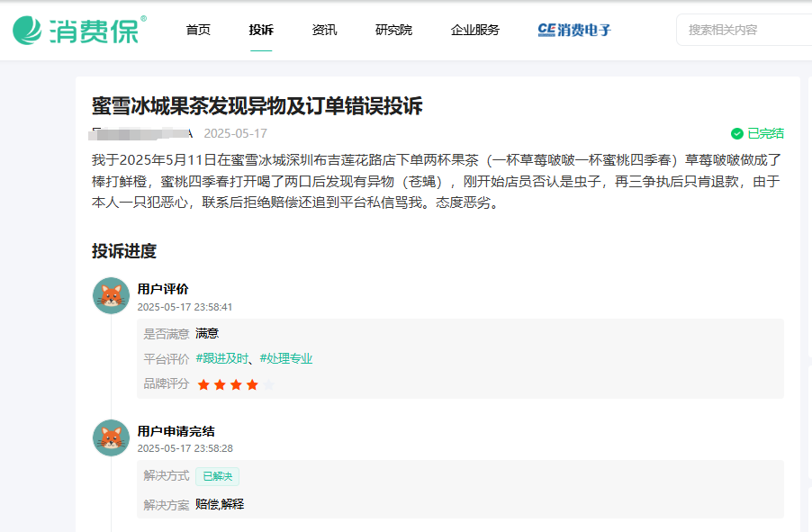The image size is (812, 532).
Task: Click the third star in 品牌评分
Action: pyautogui.click(x=236, y=384)
